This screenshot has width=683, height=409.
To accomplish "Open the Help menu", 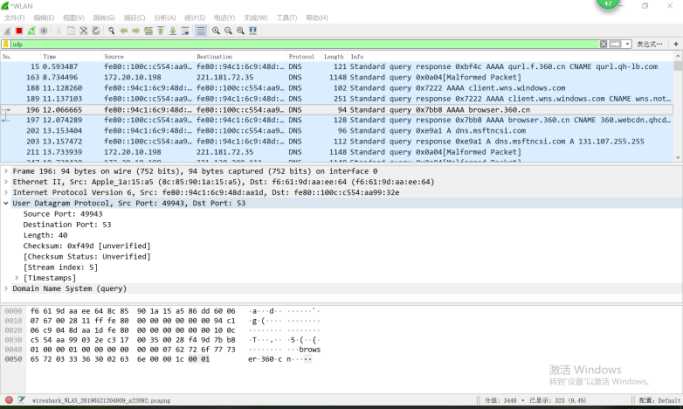I will point(317,18).
